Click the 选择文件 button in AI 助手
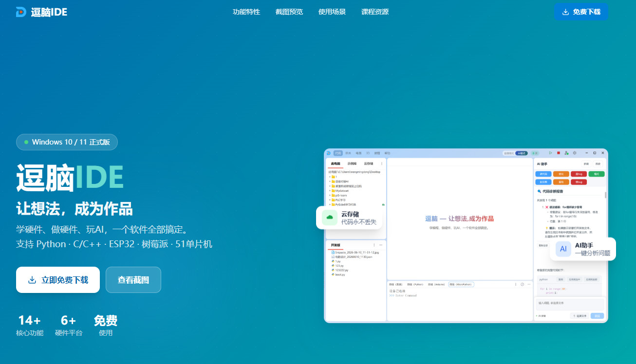This screenshot has height=364, width=636. (580, 316)
